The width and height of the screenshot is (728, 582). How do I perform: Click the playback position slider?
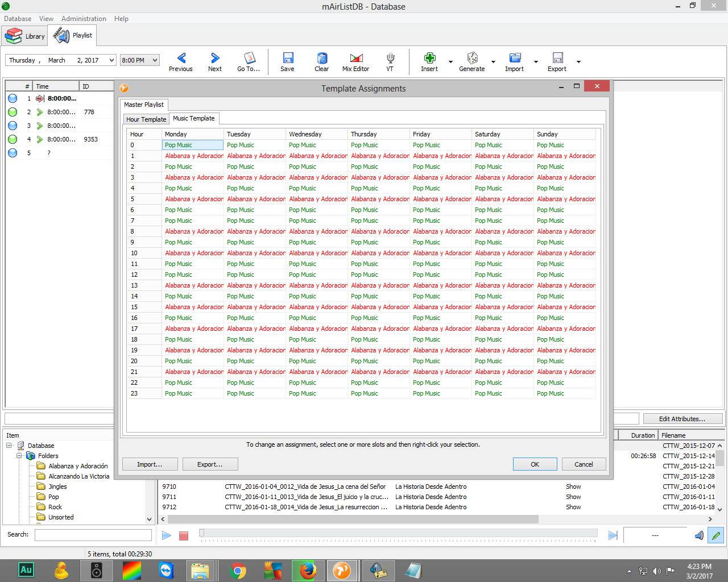[x=398, y=533]
